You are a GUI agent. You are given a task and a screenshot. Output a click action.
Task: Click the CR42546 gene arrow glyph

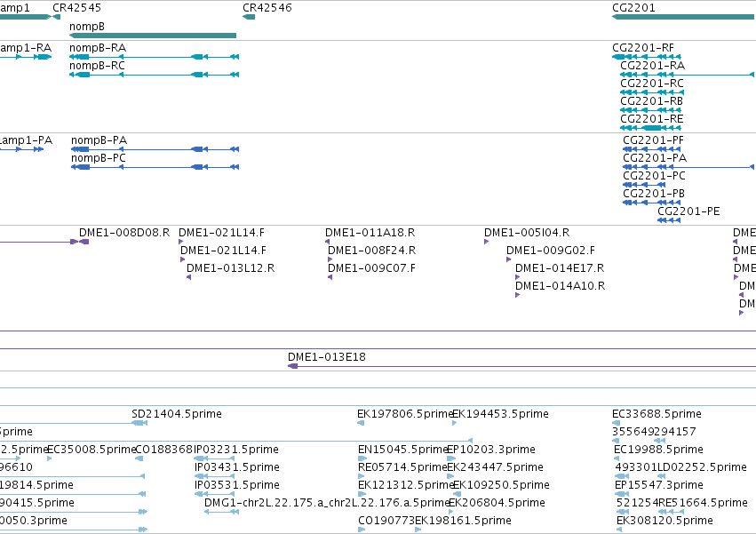pos(249,17)
